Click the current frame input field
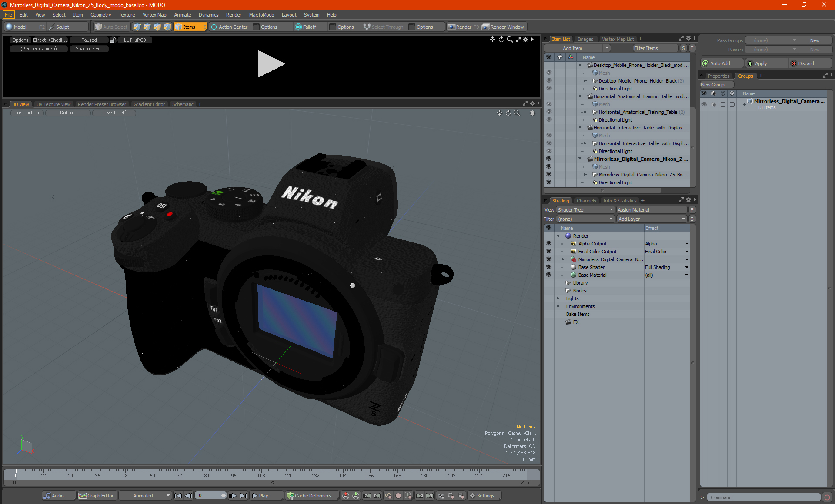The width and height of the screenshot is (835, 504). coord(209,496)
